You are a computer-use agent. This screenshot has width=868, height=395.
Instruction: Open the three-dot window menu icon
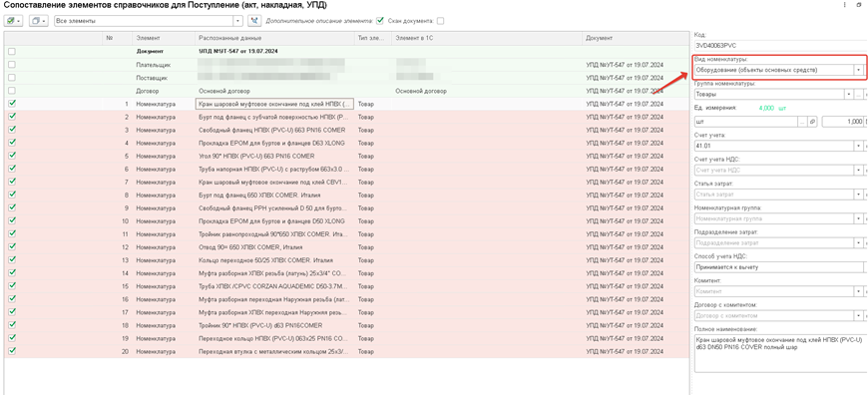845,5
